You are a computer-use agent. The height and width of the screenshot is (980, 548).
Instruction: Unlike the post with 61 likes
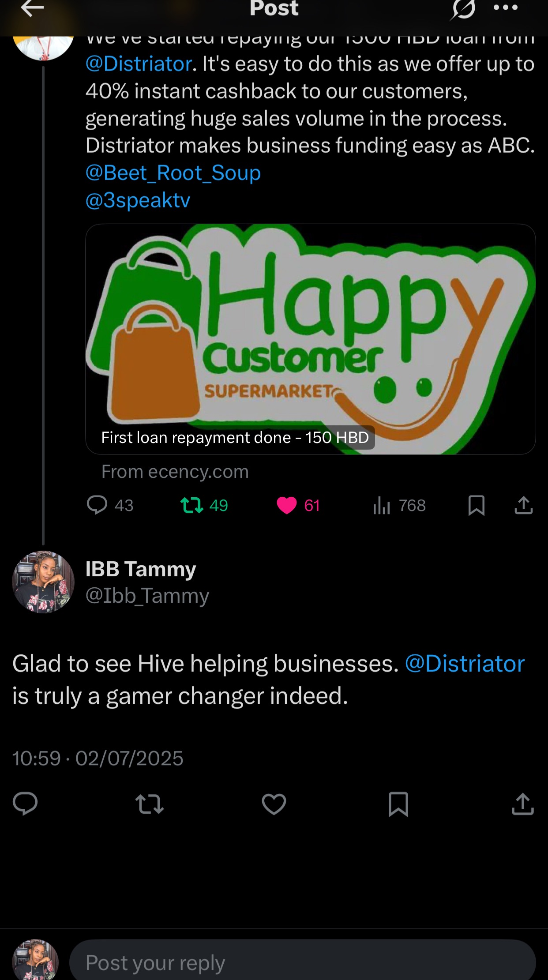[x=298, y=505]
